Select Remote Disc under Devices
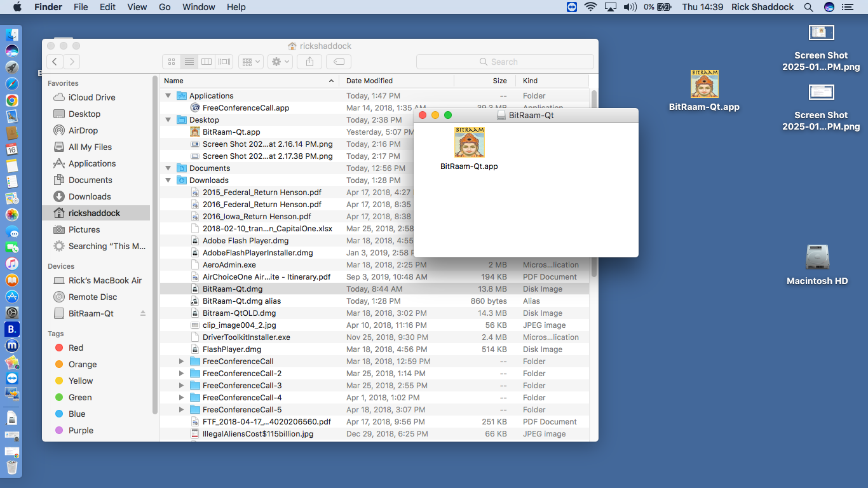 (93, 297)
